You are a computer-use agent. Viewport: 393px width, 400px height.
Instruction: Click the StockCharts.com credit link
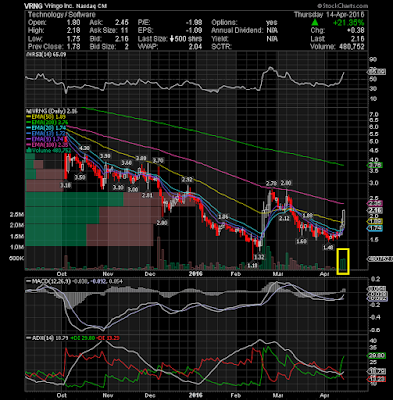click(x=343, y=6)
